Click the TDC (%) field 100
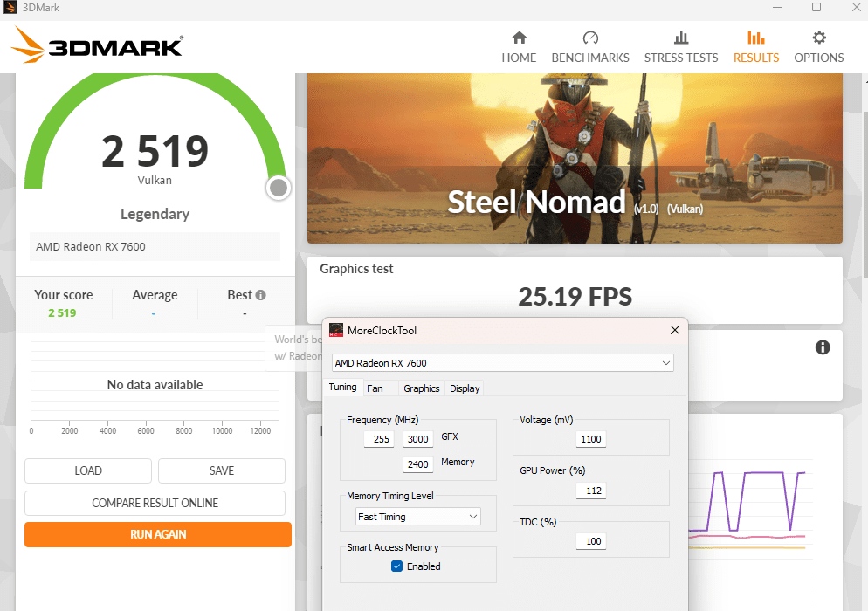Viewport: 868px width, 611px height. pyautogui.click(x=590, y=541)
